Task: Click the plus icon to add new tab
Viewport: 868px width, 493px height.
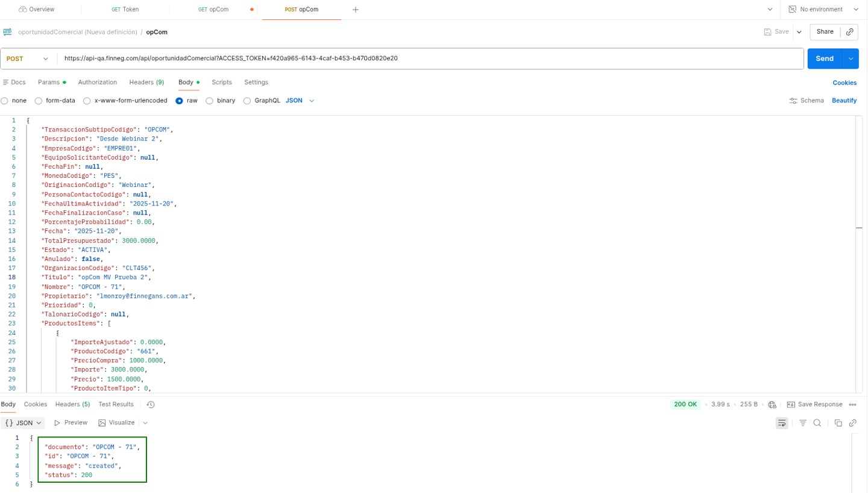Action: coord(356,10)
